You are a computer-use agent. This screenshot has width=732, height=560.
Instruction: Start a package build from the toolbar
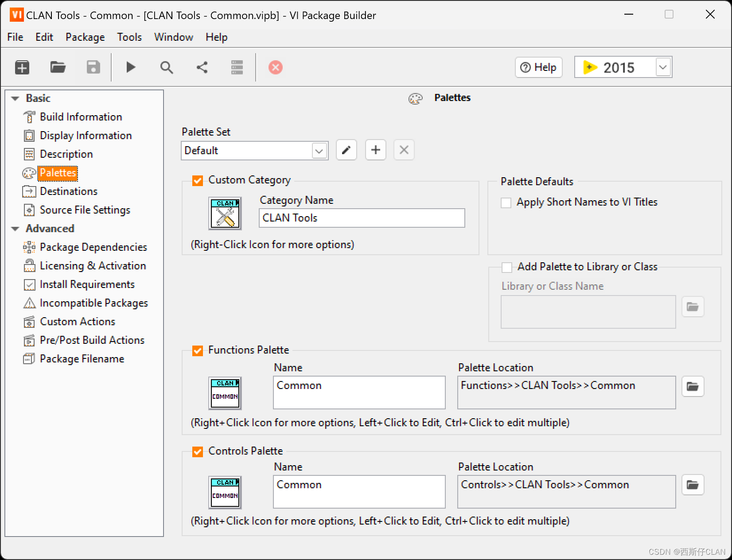(130, 67)
